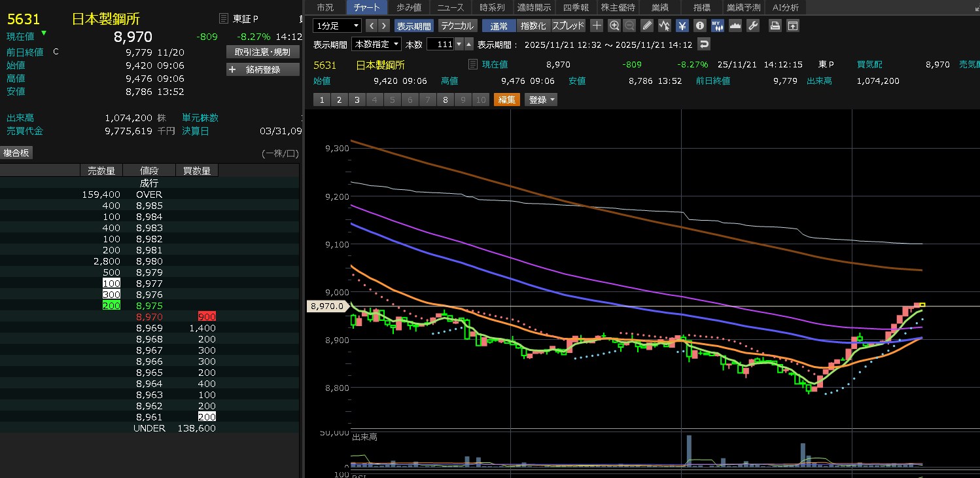980x478 pixels.
Task: Click the reset period return-arrow icon
Action: click(704, 45)
